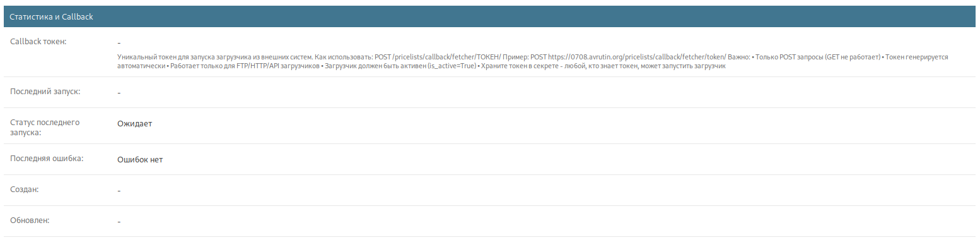This screenshot has height=242, width=980.
Task: Click the "Ожидает" status value
Action: [134, 123]
